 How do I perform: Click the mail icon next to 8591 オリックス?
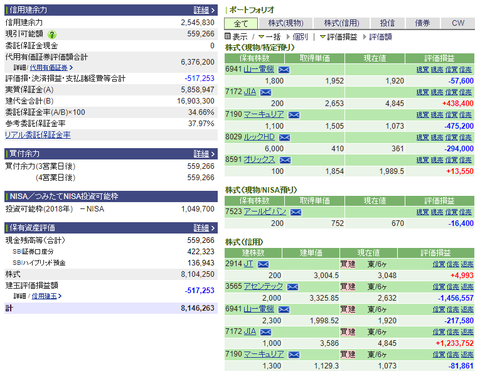(x=285, y=160)
